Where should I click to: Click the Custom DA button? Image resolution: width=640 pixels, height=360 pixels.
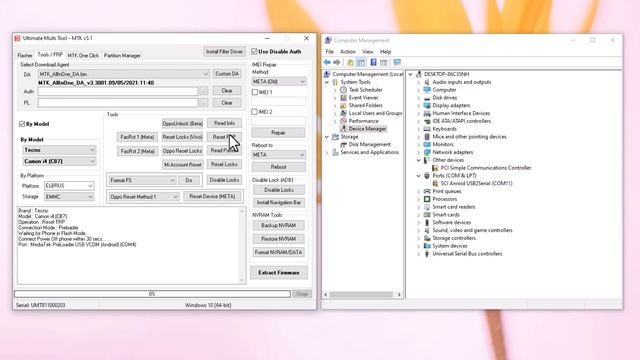[227, 74]
